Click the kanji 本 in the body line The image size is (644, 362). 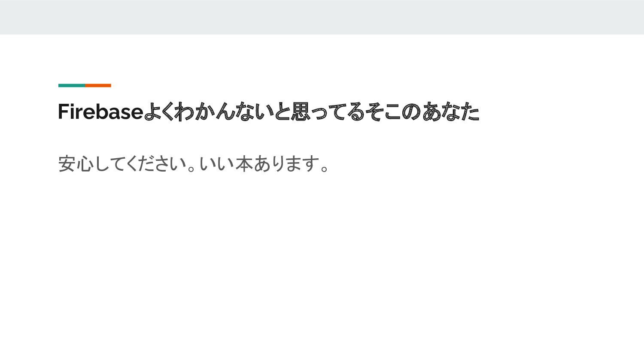click(x=244, y=164)
